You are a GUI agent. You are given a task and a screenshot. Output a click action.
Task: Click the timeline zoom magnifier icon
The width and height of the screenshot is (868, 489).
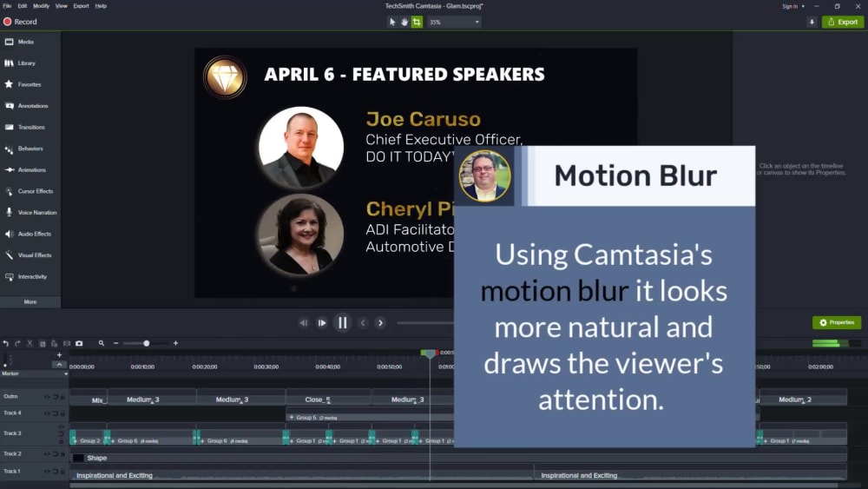(102, 343)
